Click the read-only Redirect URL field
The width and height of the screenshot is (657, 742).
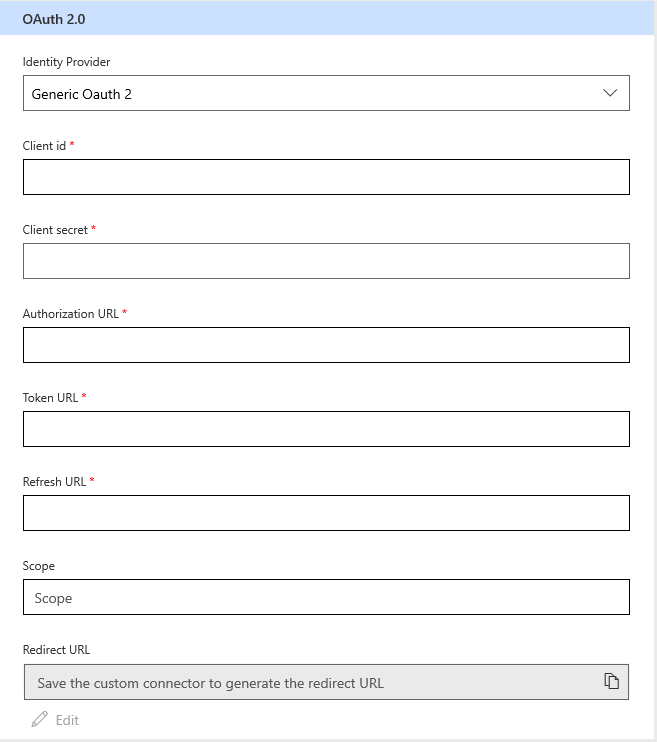click(x=300, y=683)
